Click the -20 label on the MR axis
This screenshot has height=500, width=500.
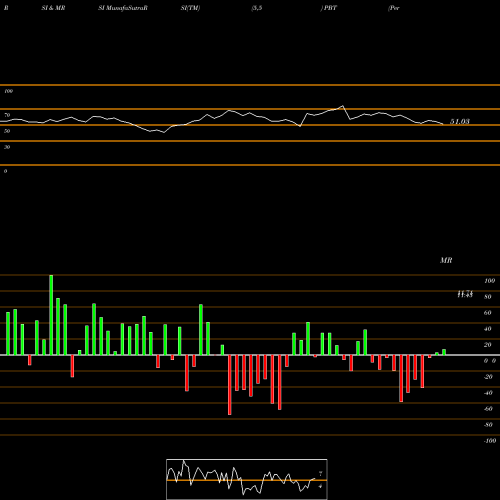(488, 377)
